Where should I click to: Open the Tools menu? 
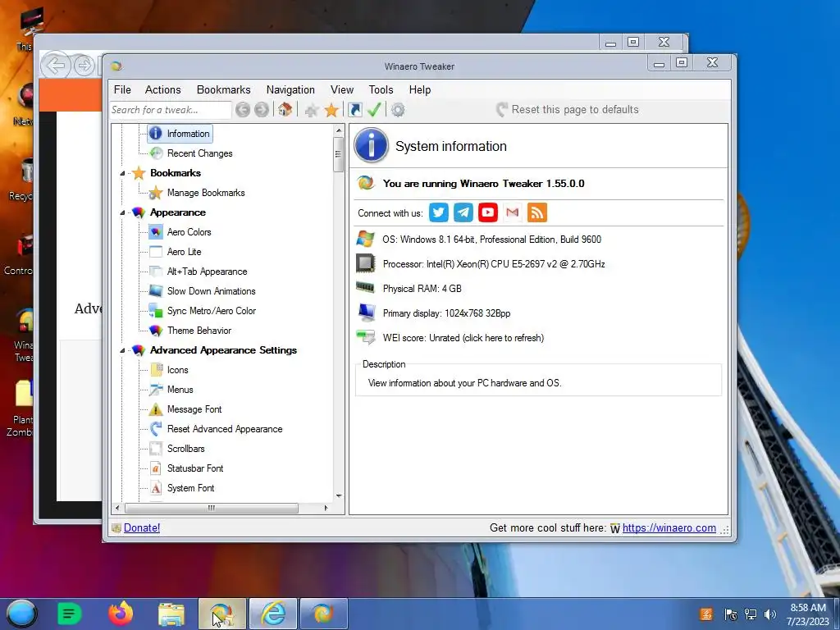tap(381, 90)
